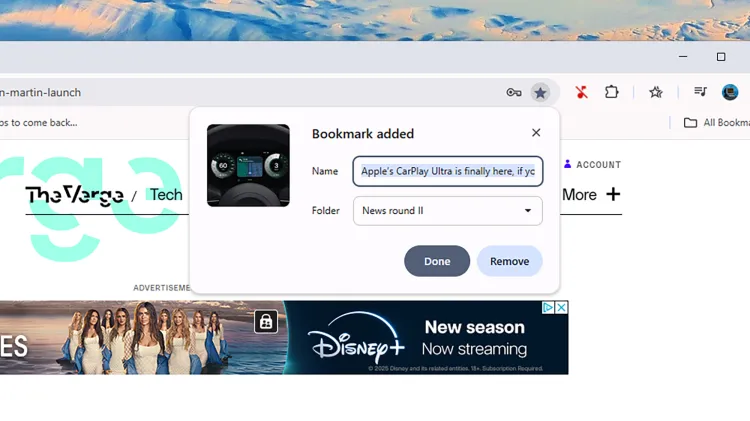This screenshot has height=421, width=750.
Task: Open the media controls playlist icon
Action: point(701,92)
